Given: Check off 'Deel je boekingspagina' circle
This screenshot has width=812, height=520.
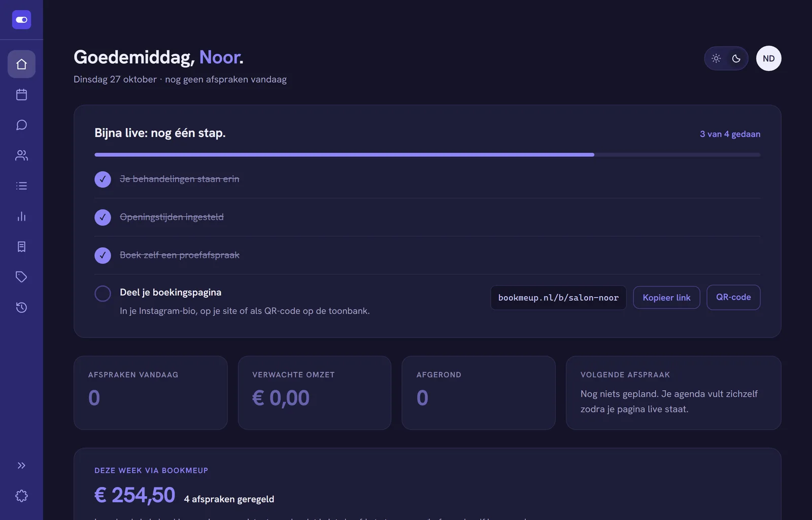Looking at the screenshot, I should (x=103, y=293).
